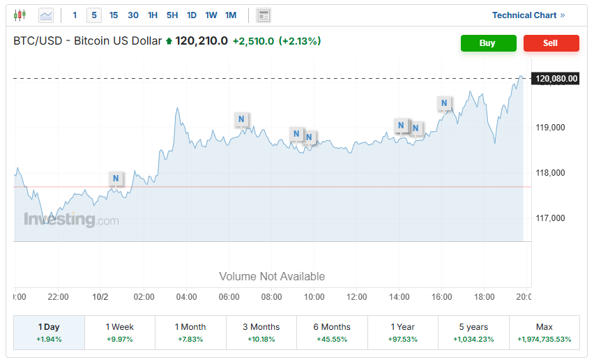The image size is (594, 364).
Task: Click the green up arrow beside price
Action: (x=169, y=42)
